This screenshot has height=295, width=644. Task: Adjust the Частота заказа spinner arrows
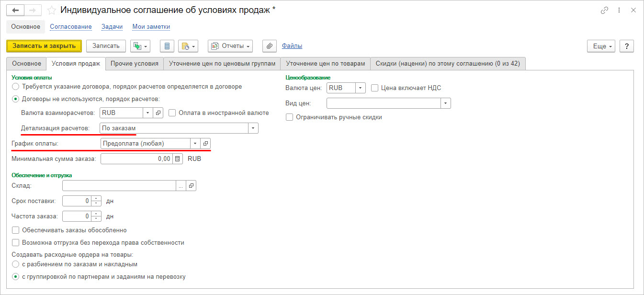pos(96,216)
